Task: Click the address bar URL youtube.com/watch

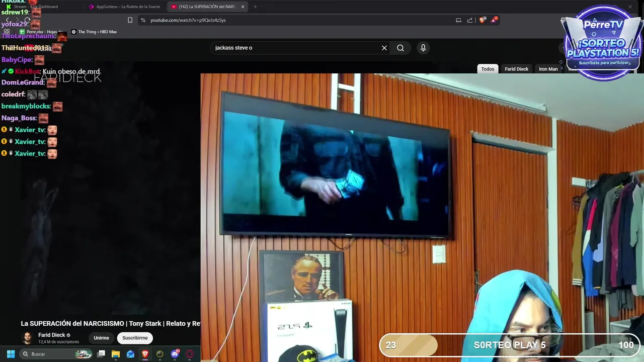Action: [x=188, y=20]
